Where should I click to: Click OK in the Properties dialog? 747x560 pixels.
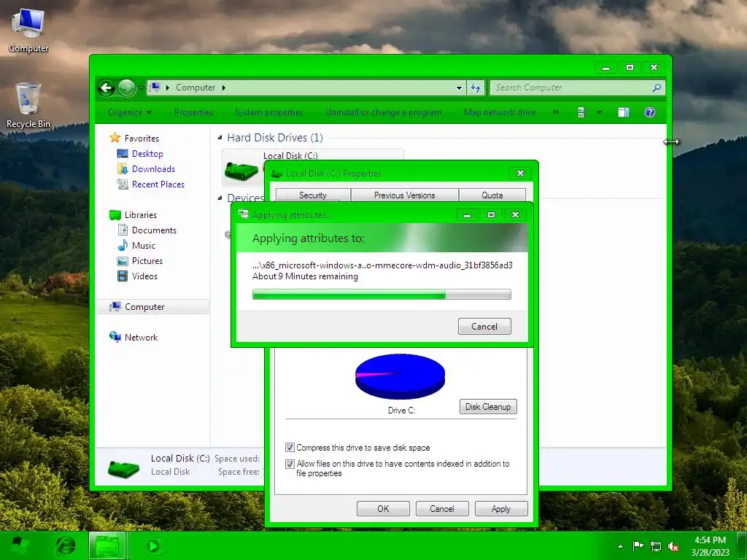(x=383, y=508)
